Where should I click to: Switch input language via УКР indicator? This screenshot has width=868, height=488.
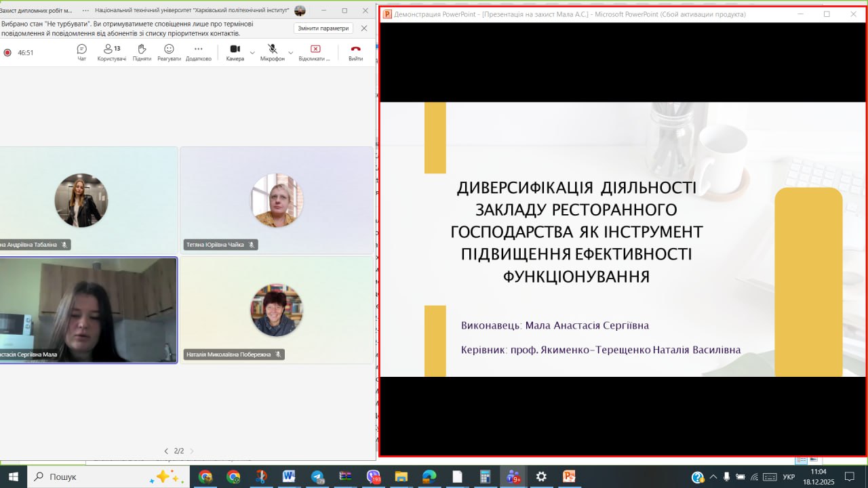(789, 476)
